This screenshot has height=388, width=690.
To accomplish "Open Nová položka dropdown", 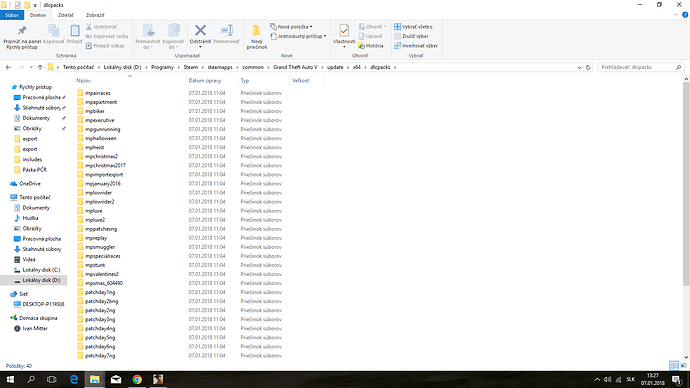I will coord(291,27).
